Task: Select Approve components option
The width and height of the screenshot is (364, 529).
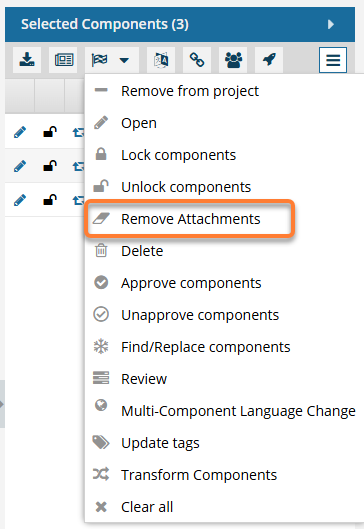Action: pyautogui.click(x=191, y=283)
